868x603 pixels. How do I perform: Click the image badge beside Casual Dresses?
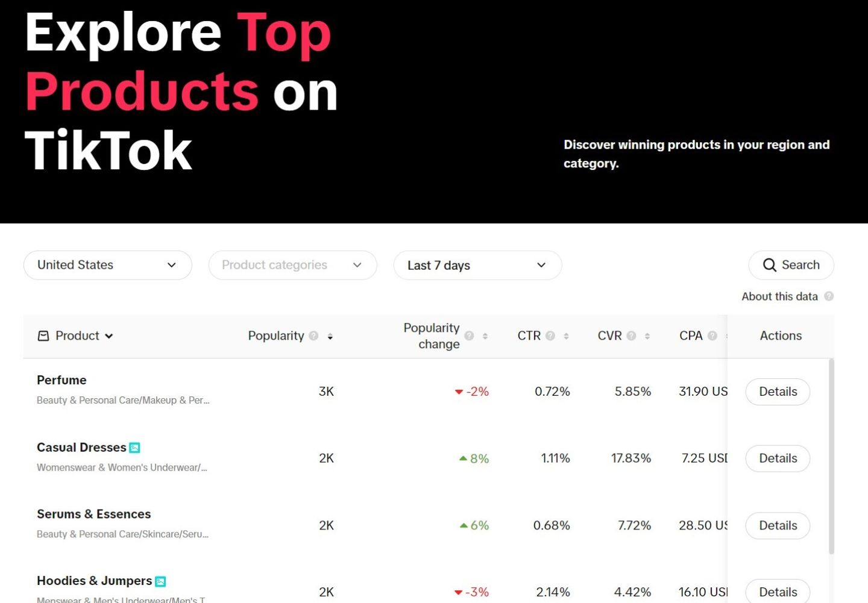135,448
